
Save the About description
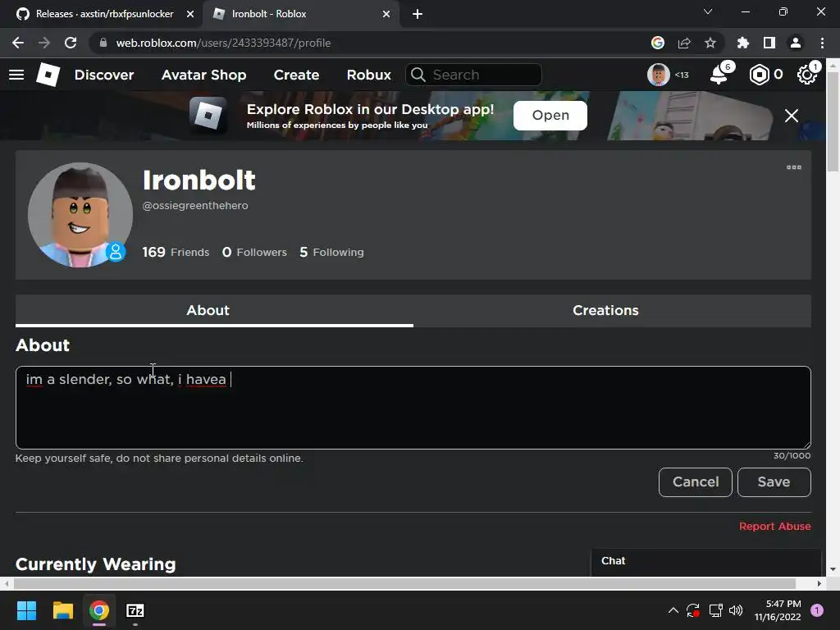pyautogui.click(x=774, y=482)
